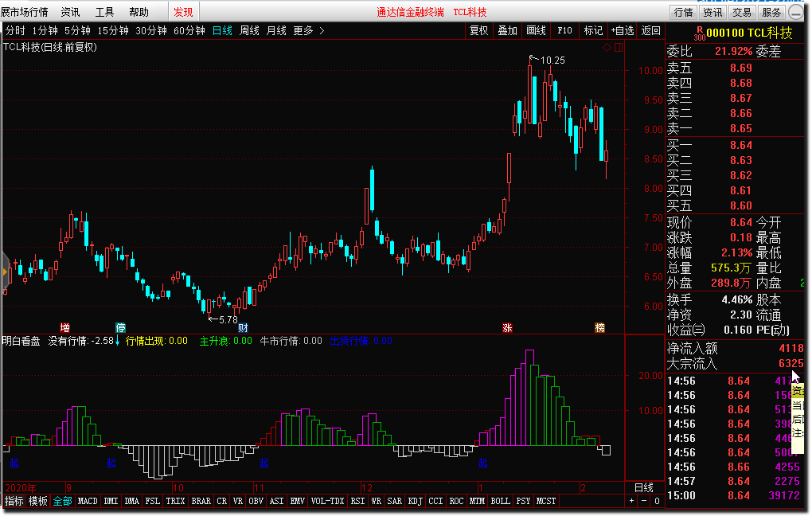This screenshot has height=516, width=812.
Task: Click the top-right 资讯 button
Action: pyautogui.click(x=712, y=12)
